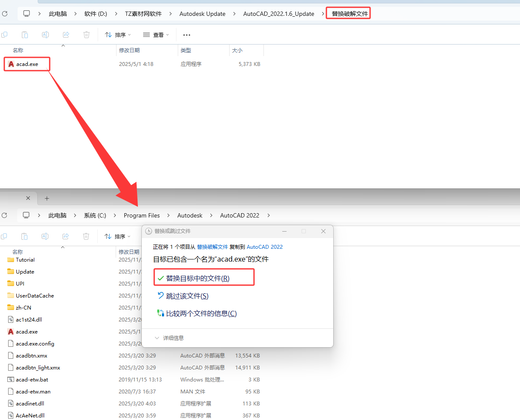Image resolution: width=520 pixels, height=420 pixels.
Task: Click the PC monitor icon in top address bar
Action: pos(27,14)
